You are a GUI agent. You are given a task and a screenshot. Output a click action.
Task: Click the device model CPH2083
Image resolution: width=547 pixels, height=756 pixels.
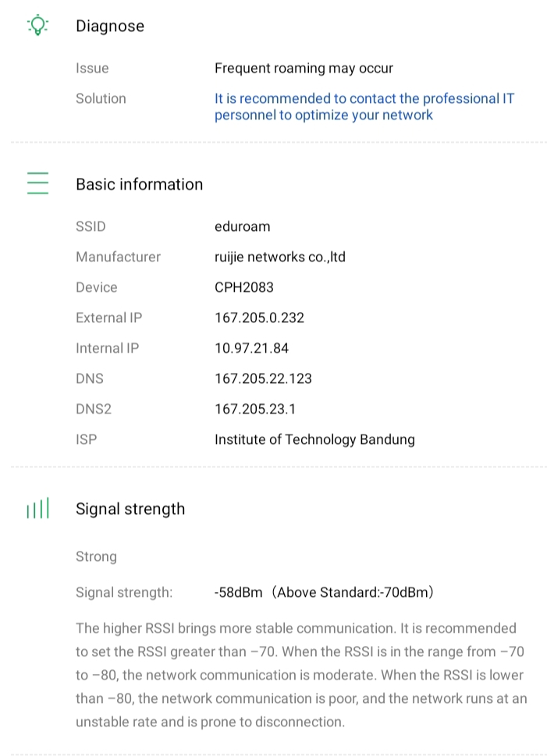pyautogui.click(x=244, y=288)
